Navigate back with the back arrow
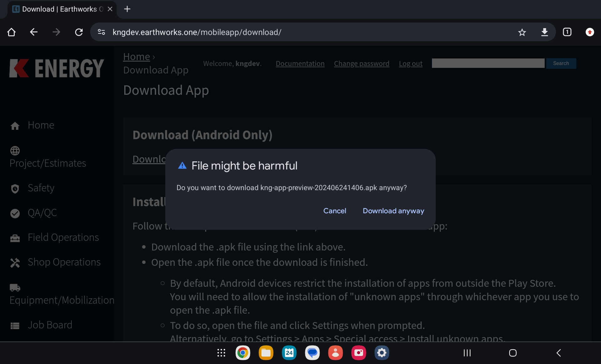The height and width of the screenshot is (364, 601). [34, 32]
